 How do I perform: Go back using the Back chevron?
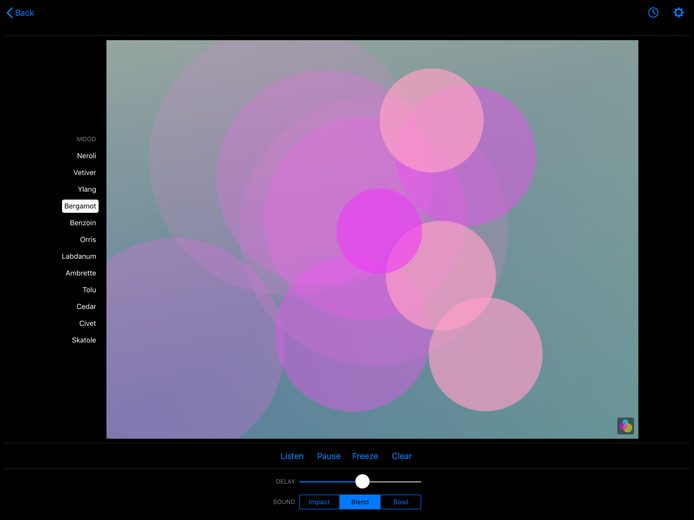coord(20,13)
